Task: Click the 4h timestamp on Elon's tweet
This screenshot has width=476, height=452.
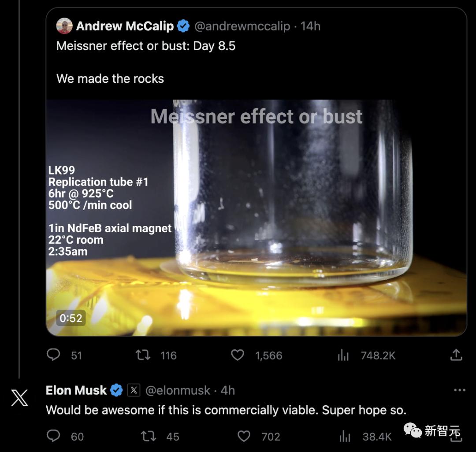Action: (x=227, y=390)
